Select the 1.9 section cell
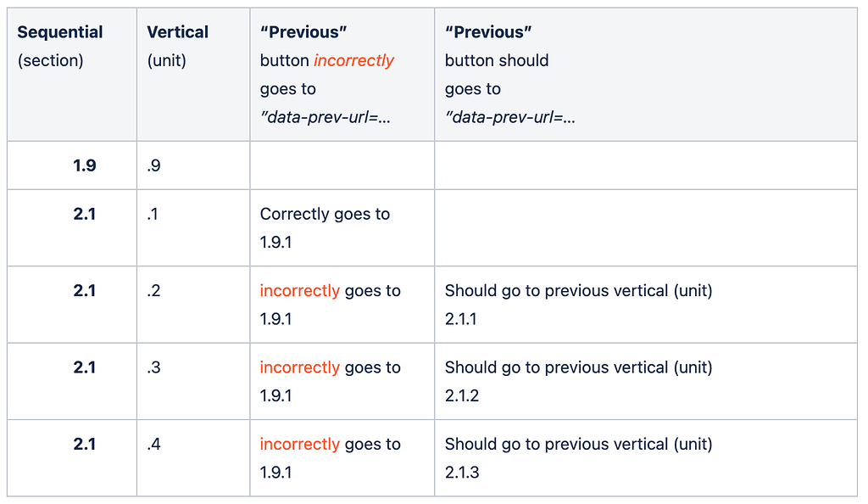 coord(84,165)
